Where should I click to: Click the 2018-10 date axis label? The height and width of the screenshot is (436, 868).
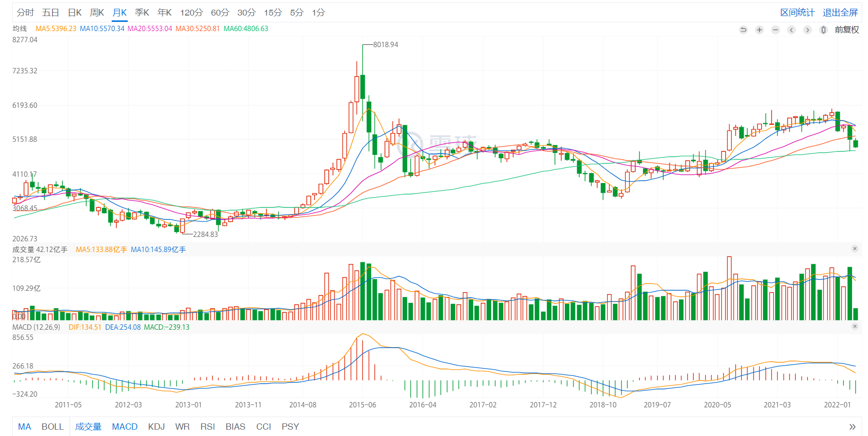coord(603,405)
